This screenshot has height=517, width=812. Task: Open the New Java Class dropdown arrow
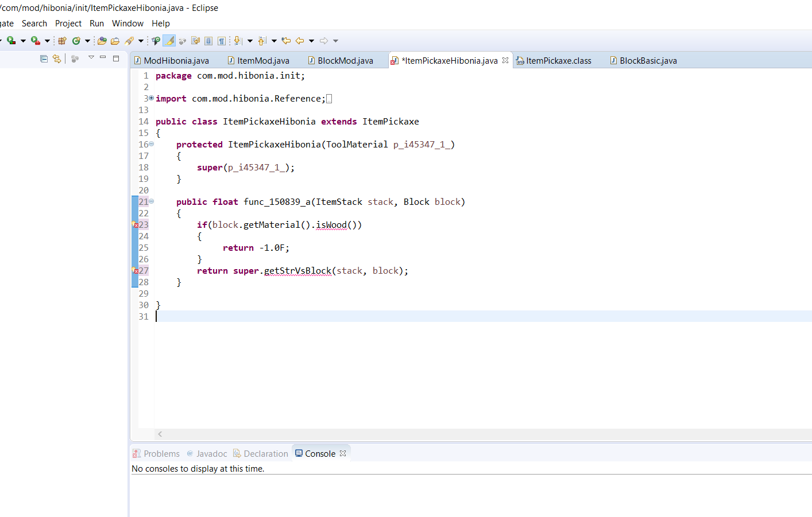[87, 41]
